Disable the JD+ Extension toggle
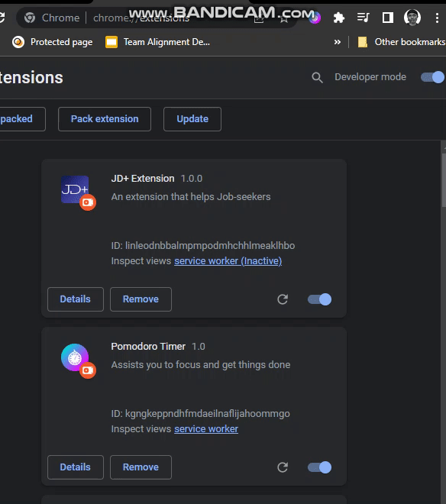The width and height of the screenshot is (446, 504). click(320, 299)
